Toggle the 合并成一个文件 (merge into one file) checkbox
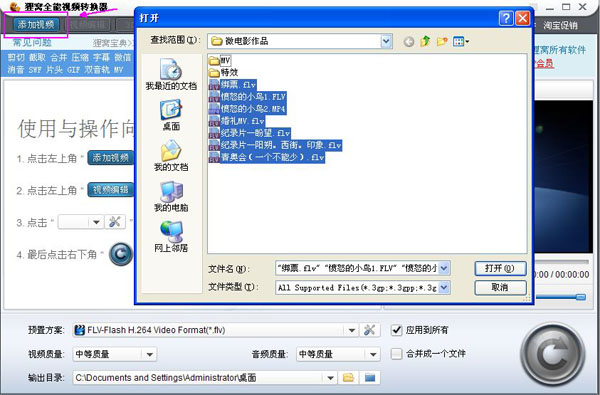The image size is (600, 395). click(396, 354)
